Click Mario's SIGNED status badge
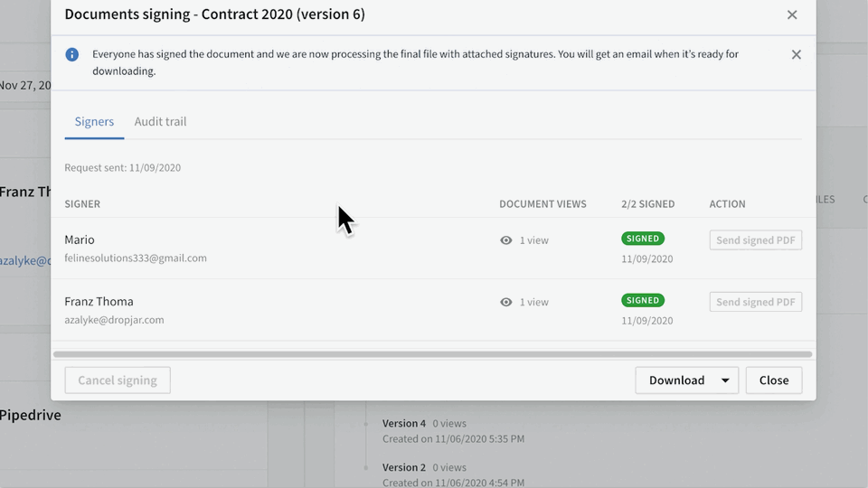The width and height of the screenshot is (868, 488). pos(643,239)
